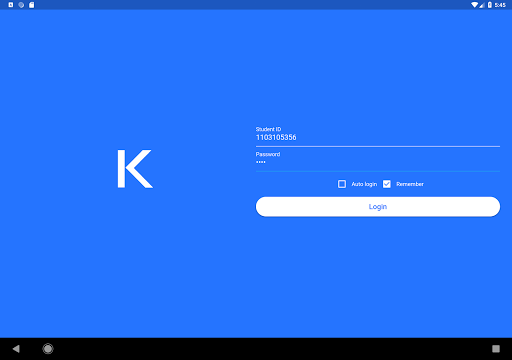Tap the Remember label text
512x360 pixels.
point(410,184)
